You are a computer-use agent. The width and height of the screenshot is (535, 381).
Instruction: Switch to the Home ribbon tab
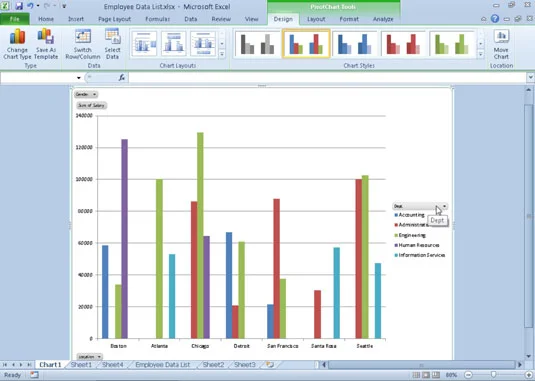pyautogui.click(x=46, y=19)
